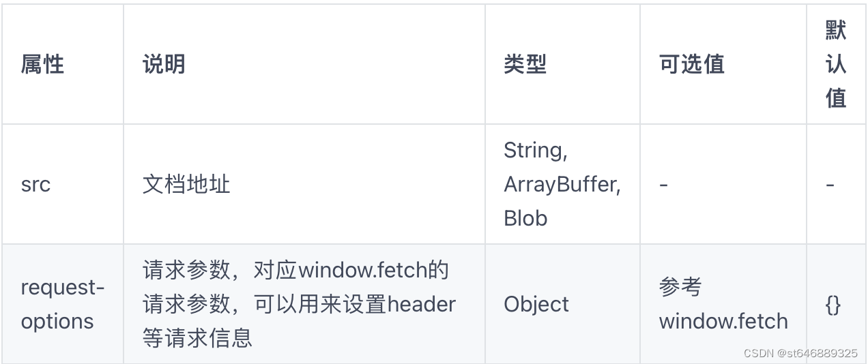Viewport: 868px width, 364px height.
Task: Click the ArrayBuffer type text
Action: [562, 185]
